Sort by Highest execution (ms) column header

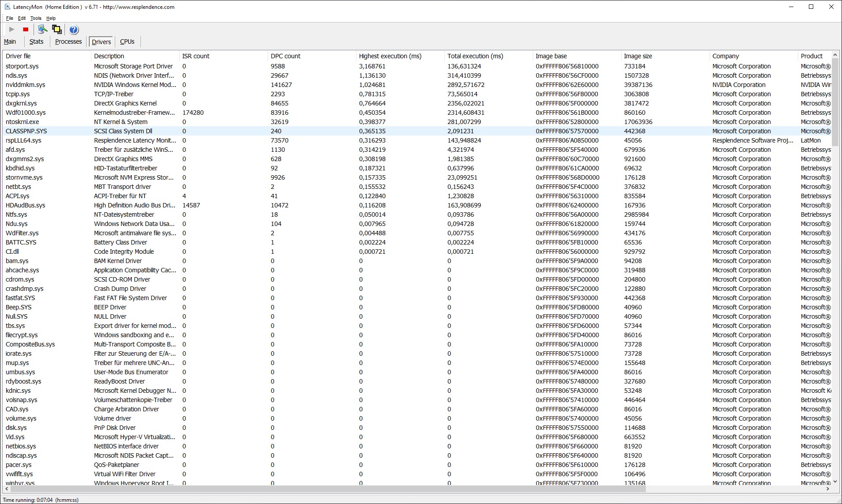[x=390, y=56]
